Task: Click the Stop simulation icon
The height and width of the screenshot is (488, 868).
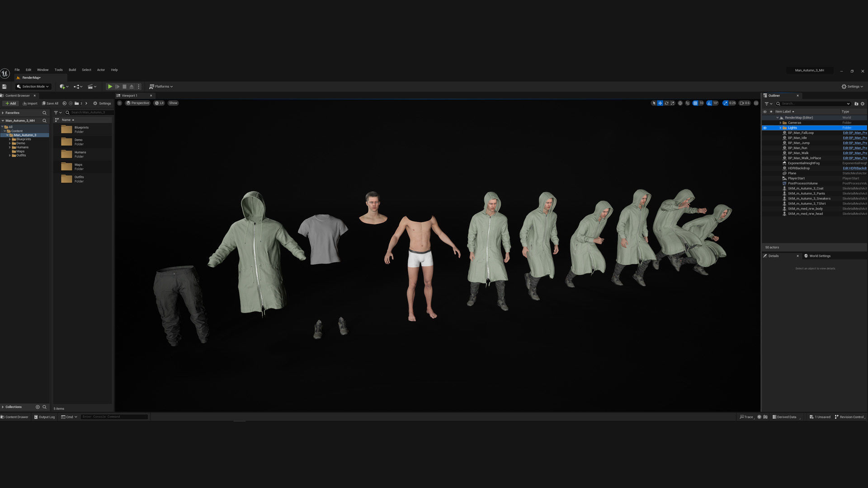Action: pos(124,86)
